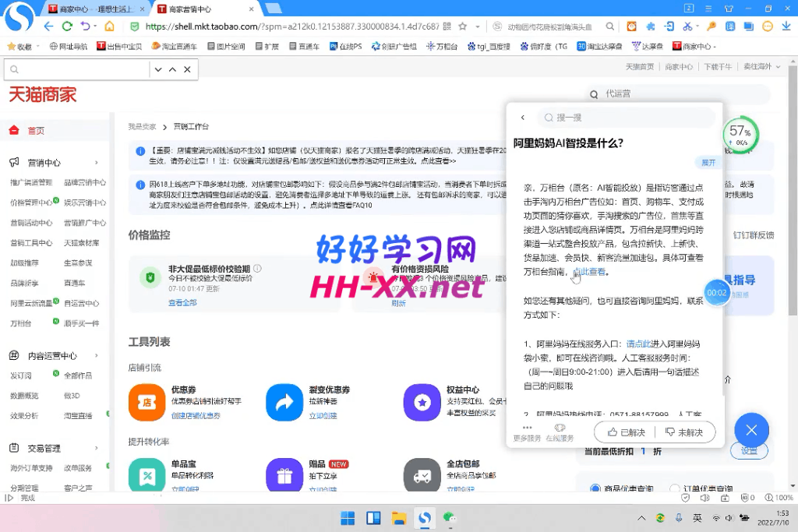Viewport: 798px width, 532px height.
Task: Open File Explorer from the taskbar
Action: pyautogui.click(x=399, y=518)
